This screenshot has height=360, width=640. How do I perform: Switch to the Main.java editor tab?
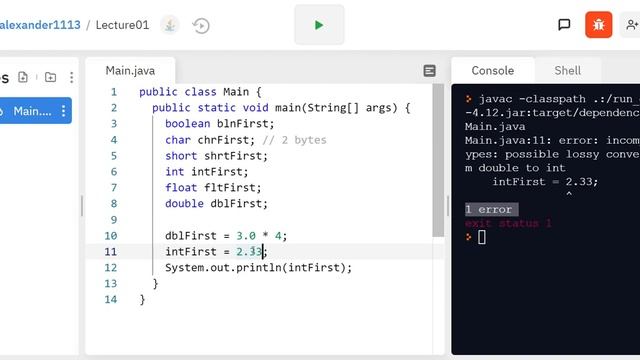pyautogui.click(x=130, y=71)
